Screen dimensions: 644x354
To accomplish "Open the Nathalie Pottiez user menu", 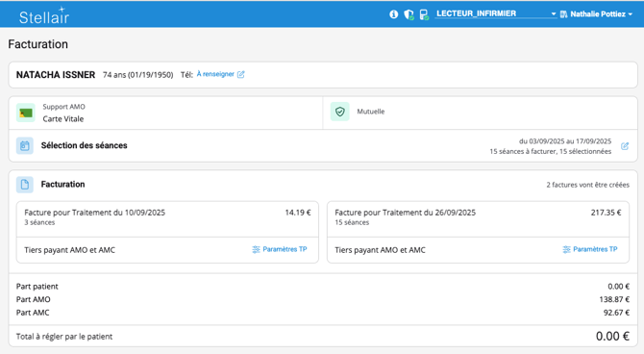I will [x=601, y=14].
